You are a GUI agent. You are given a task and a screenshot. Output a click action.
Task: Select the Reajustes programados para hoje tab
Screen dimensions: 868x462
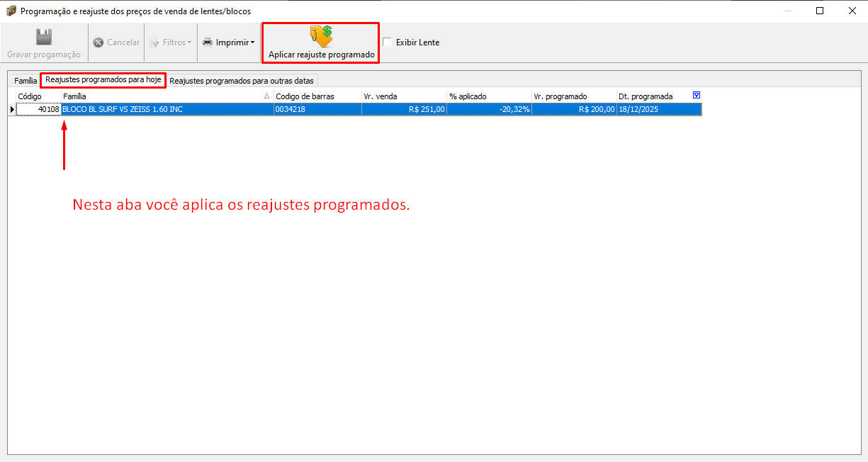103,80
